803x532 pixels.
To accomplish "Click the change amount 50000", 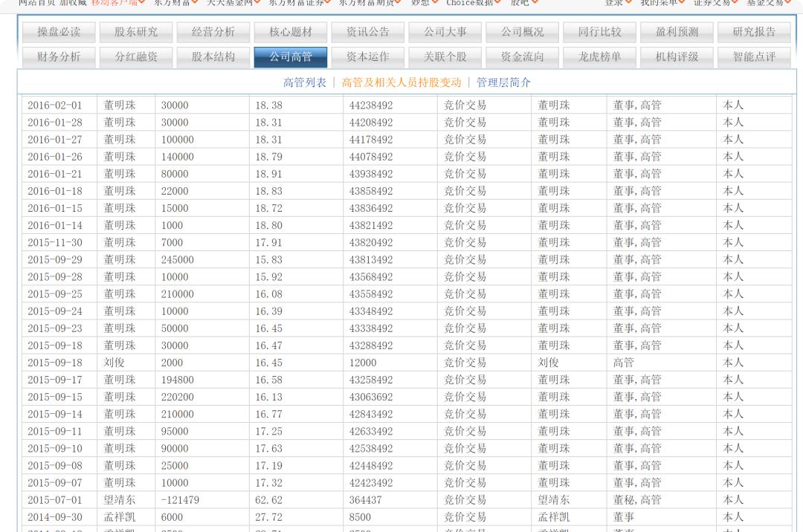I will (175, 328).
